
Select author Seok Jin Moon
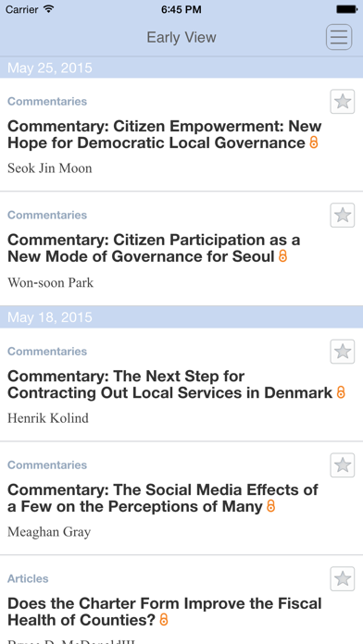coord(50,168)
